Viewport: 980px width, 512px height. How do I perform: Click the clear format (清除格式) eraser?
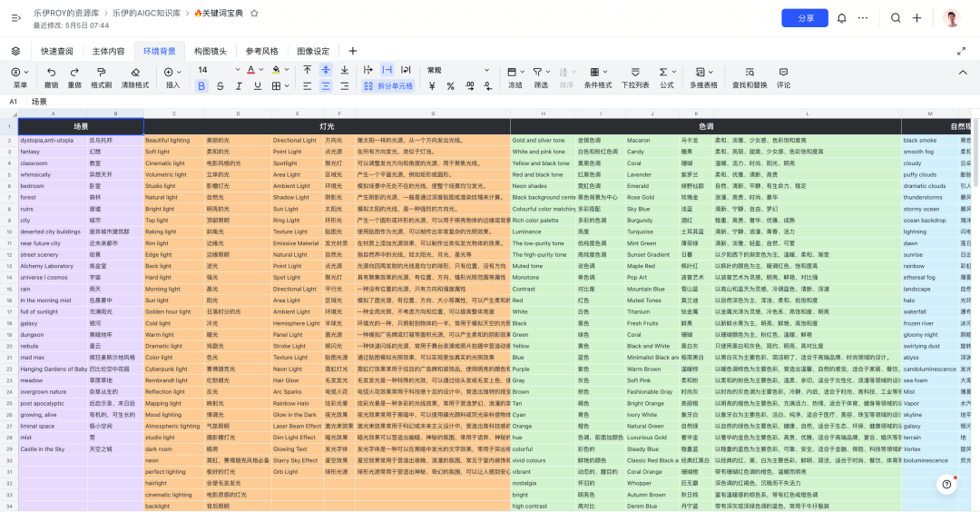click(x=135, y=72)
